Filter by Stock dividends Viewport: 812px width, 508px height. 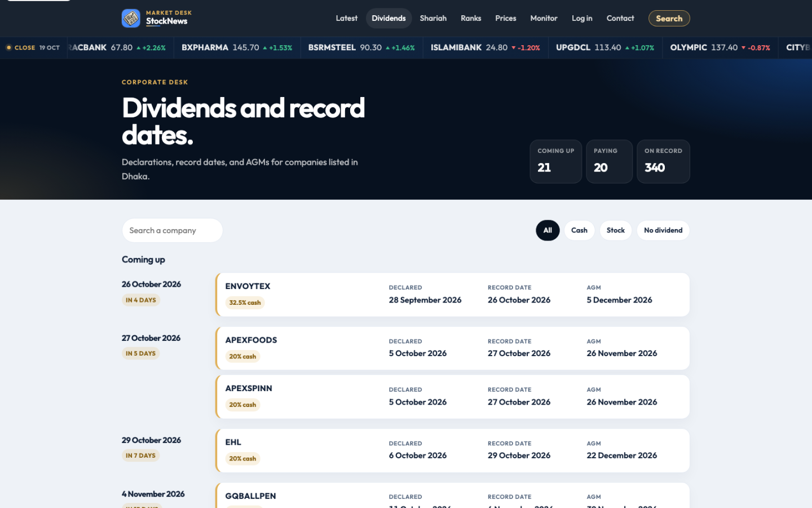[x=615, y=230]
